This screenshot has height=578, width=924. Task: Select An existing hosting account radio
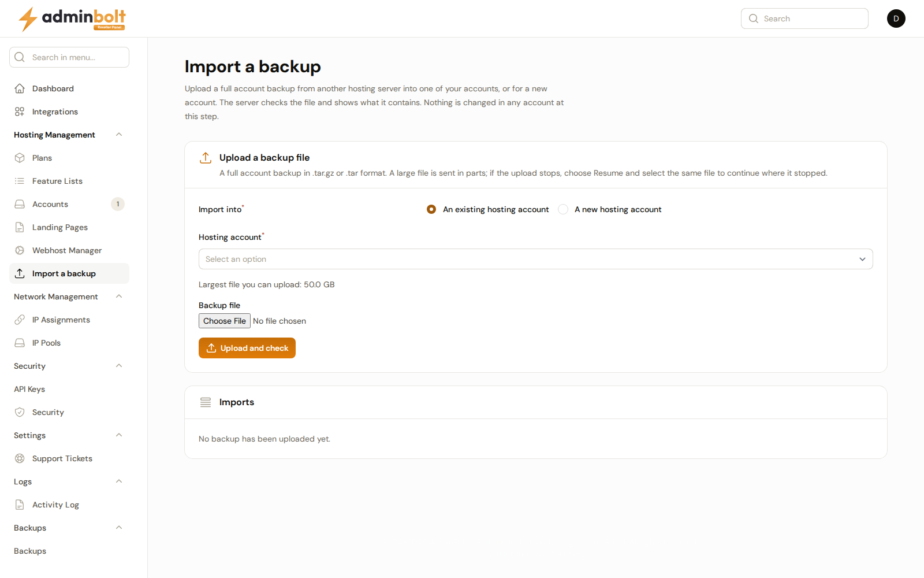(x=431, y=209)
